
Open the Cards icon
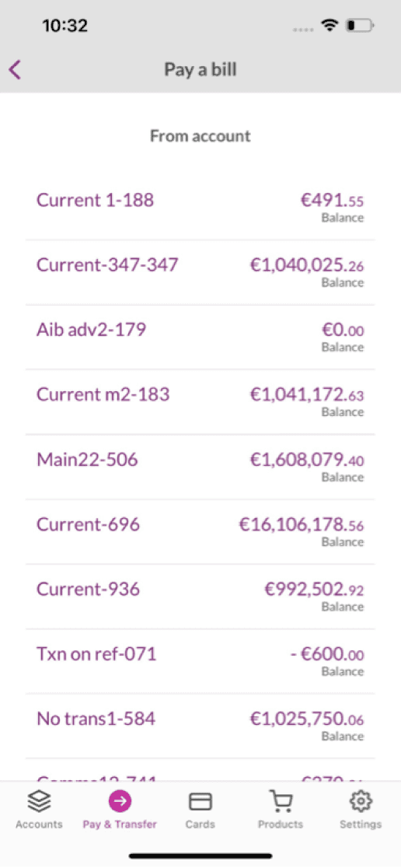(x=200, y=801)
